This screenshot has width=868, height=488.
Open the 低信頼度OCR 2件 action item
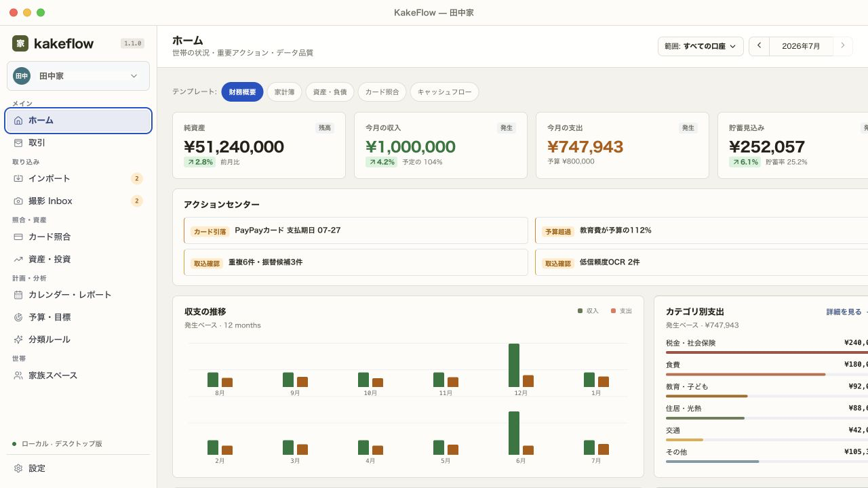(701, 262)
